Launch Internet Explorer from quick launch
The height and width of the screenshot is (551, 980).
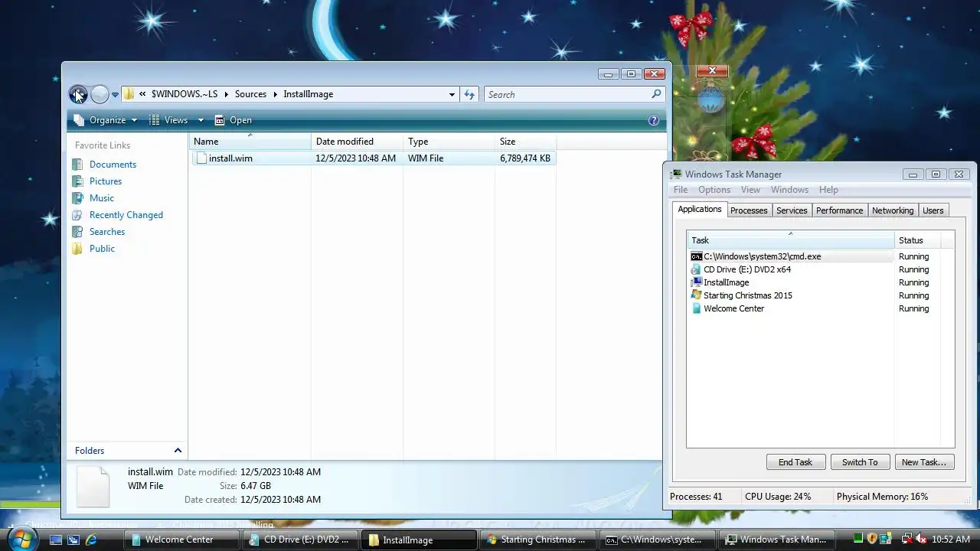pyautogui.click(x=91, y=540)
